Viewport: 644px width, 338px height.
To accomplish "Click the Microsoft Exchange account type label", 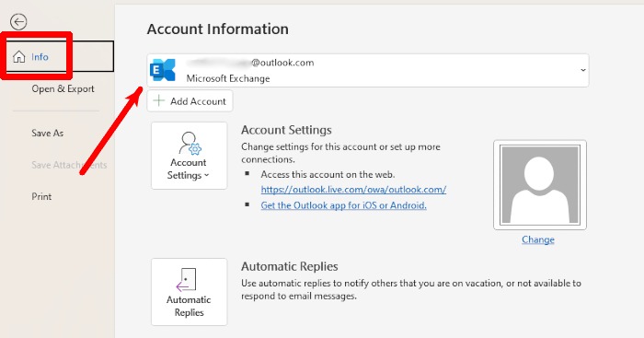I will 228,78.
